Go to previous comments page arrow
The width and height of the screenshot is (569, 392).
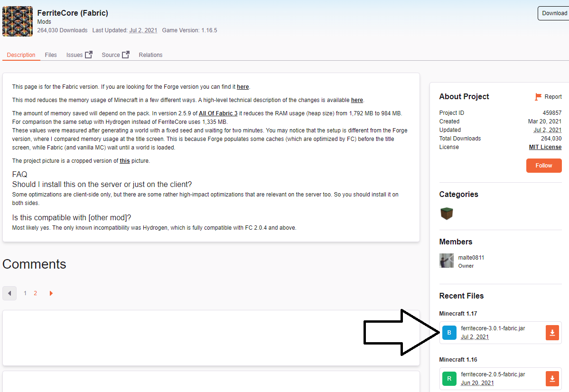[9, 293]
